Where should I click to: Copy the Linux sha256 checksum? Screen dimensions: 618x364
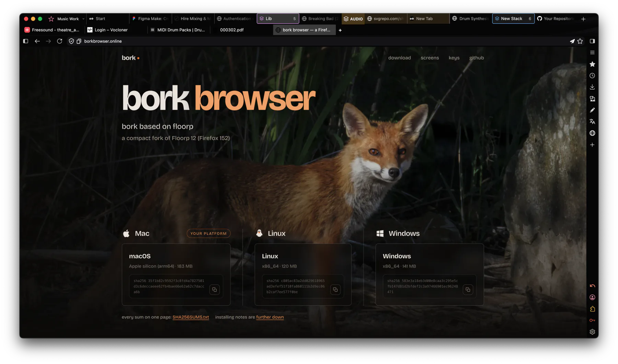point(335,290)
